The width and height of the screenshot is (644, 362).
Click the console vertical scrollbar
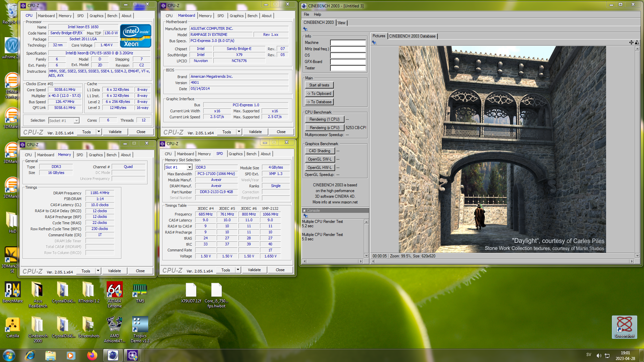[366, 239]
